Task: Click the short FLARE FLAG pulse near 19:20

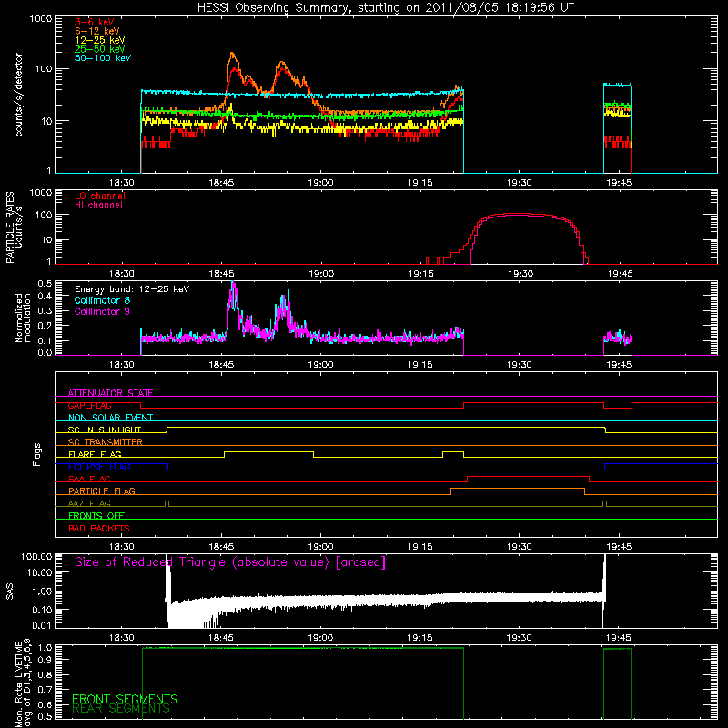Action: point(453,451)
